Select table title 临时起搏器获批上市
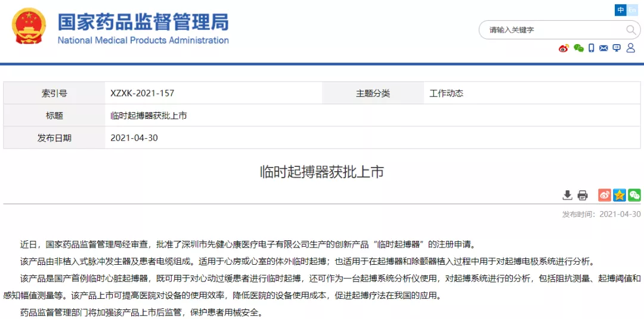Viewport: 644px width, 319px height. click(148, 116)
